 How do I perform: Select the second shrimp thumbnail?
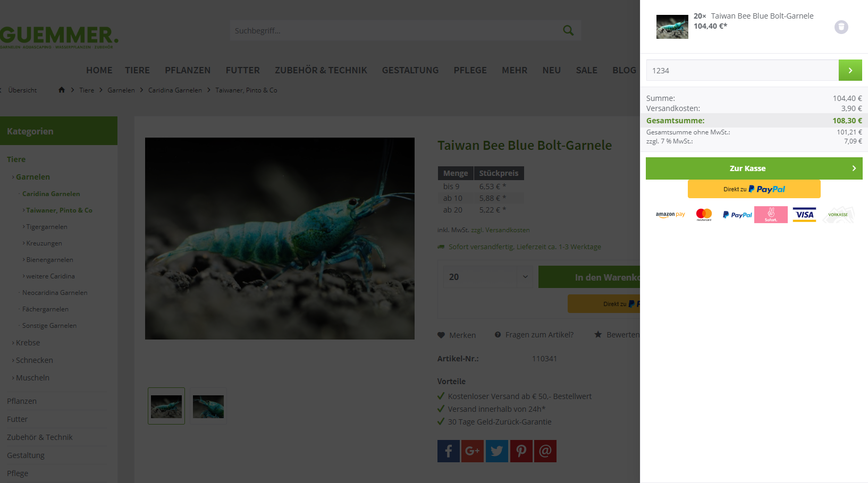[x=208, y=406]
